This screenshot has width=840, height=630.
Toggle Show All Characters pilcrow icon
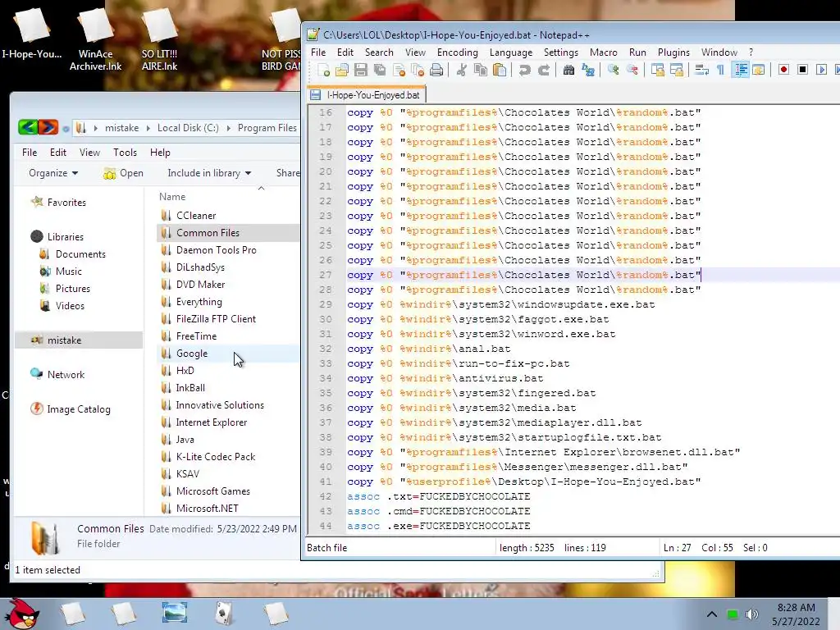coord(720,71)
